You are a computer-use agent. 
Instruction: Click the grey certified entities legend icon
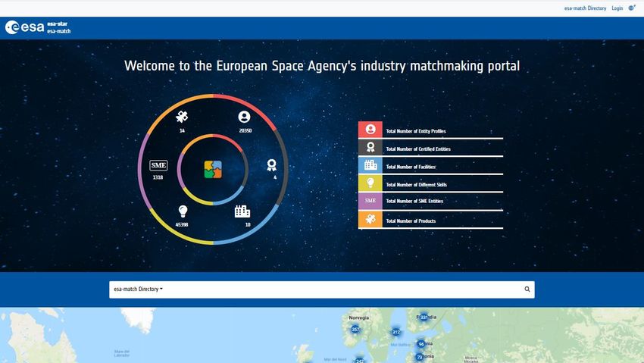(370, 147)
